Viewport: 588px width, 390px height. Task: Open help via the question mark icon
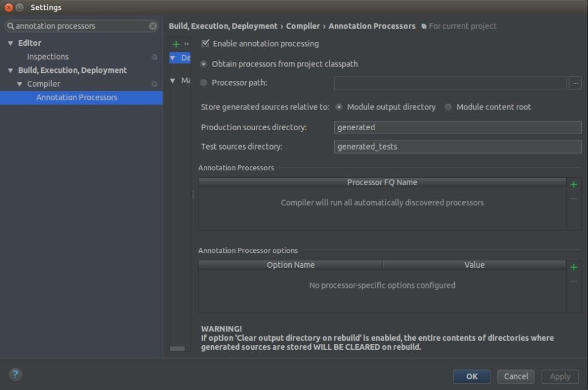(x=16, y=374)
